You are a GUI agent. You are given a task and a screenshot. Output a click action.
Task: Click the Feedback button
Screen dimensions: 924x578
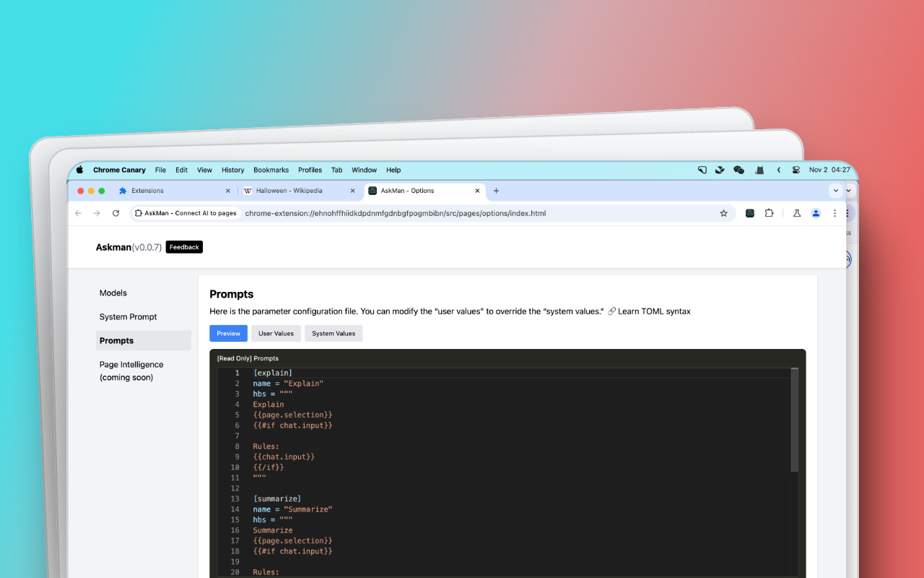pos(184,247)
